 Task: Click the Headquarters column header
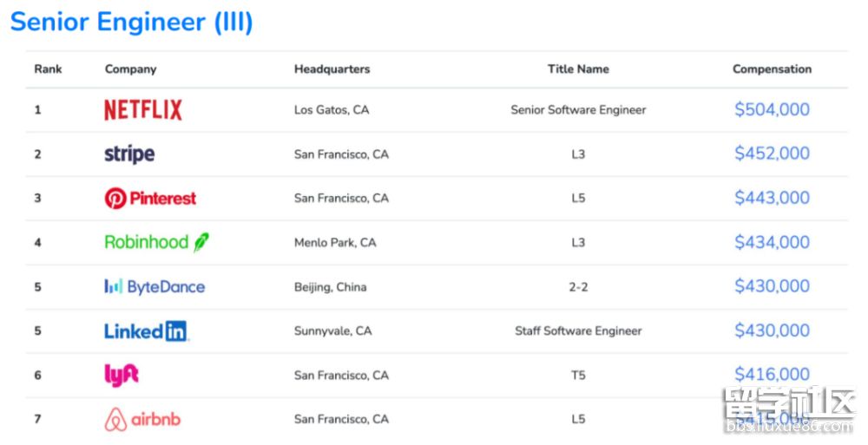332,69
